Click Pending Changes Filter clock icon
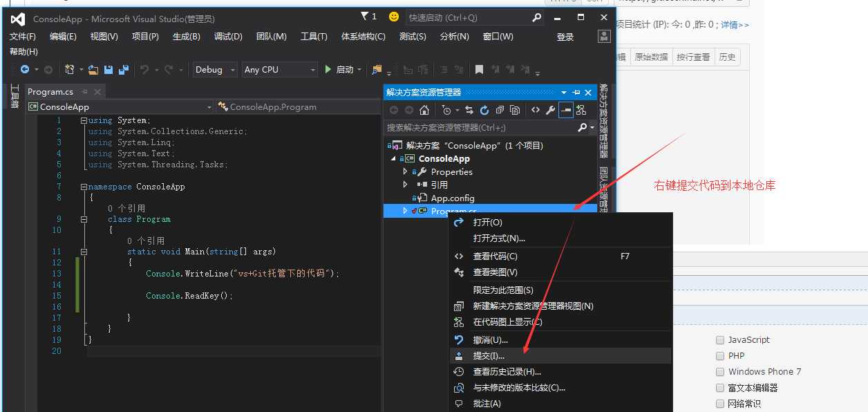 pos(446,110)
